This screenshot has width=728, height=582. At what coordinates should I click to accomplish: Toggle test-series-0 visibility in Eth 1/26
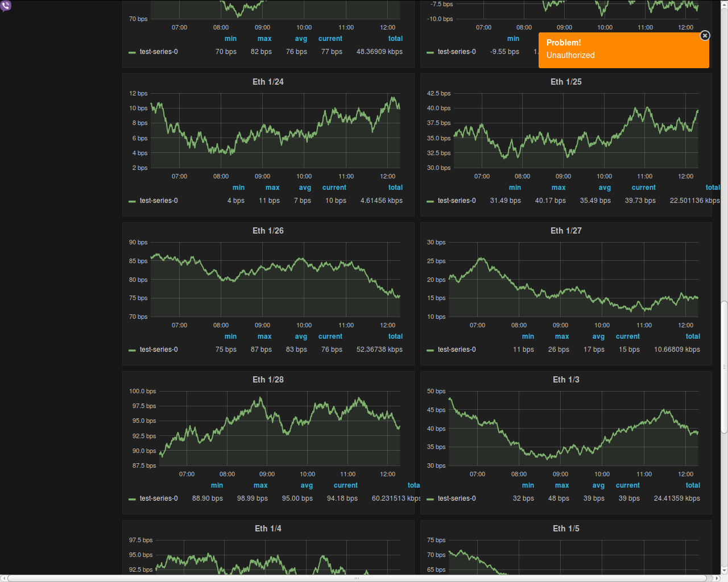pos(159,350)
